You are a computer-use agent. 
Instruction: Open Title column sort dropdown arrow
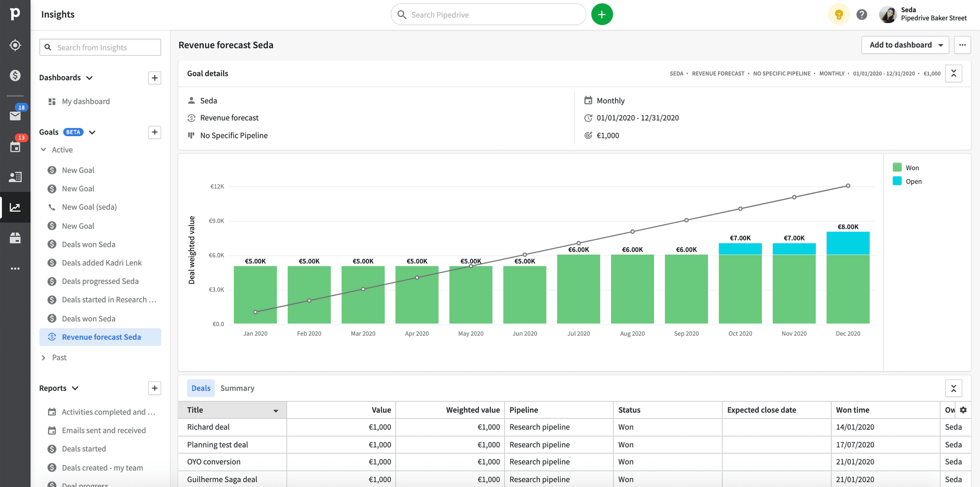(x=276, y=410)
